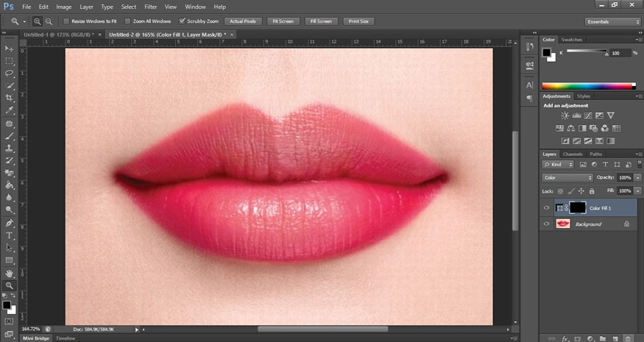Enable Resize Windows to Fit checkbox
Viewport: 644px width, 342px height.
tap(66, 21)
